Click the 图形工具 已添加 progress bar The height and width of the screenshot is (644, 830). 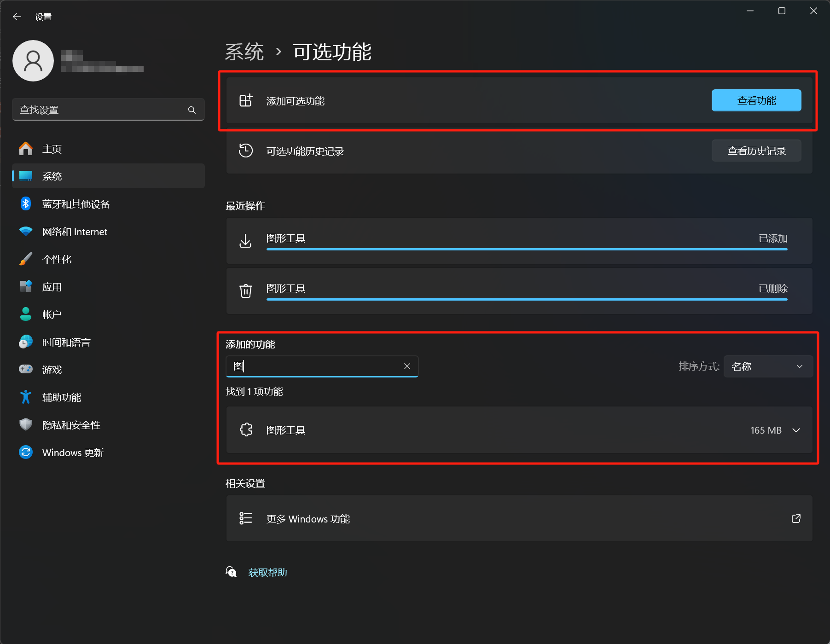point(527,249)
